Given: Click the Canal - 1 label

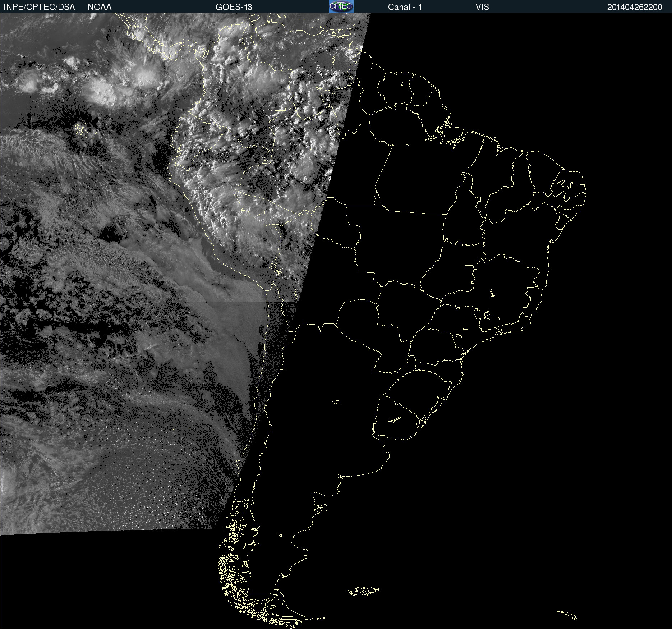Looking at the screenshot, I should [405, 7].
